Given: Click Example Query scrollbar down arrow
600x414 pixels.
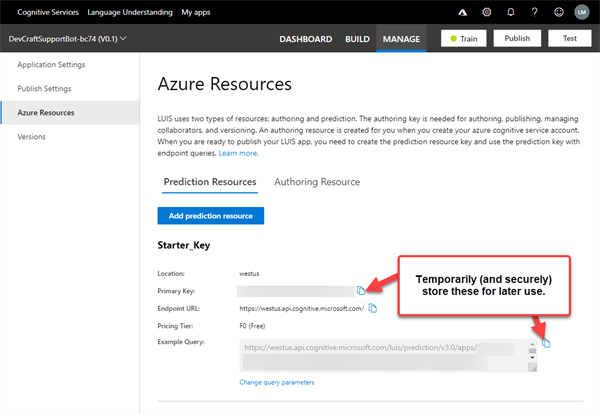Looking at the screenshot, I should point(532,358).
